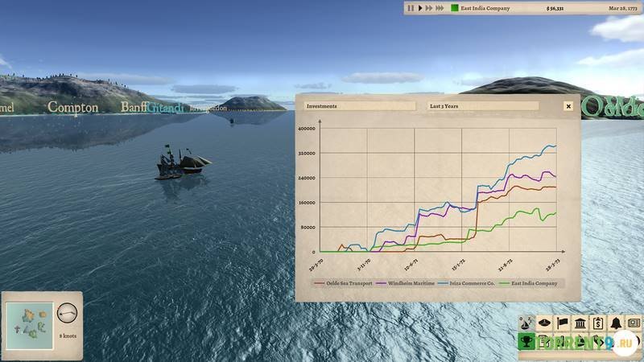Click the Compton town label
Viewport: 644px width, 362px height.
[x=72, y=107]
